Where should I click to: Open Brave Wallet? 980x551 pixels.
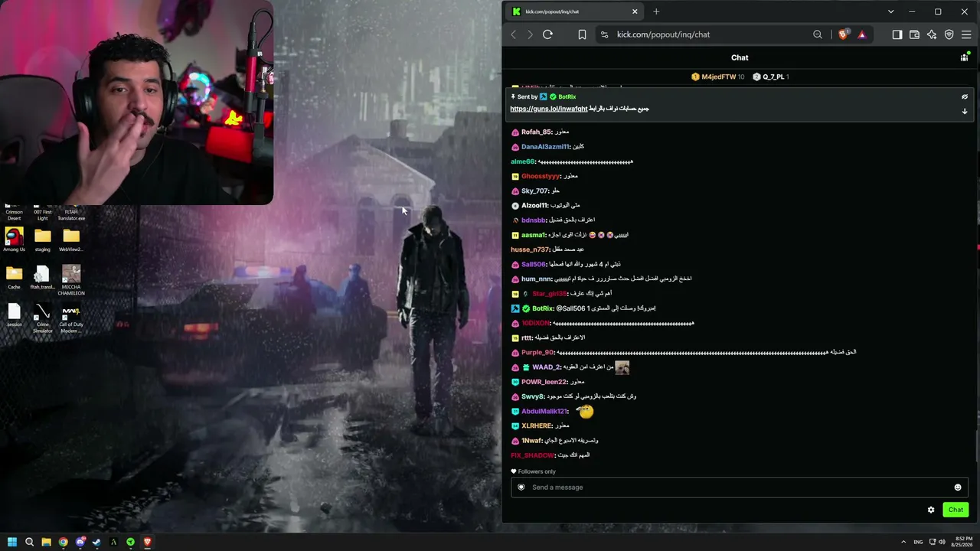click(914, 34)
